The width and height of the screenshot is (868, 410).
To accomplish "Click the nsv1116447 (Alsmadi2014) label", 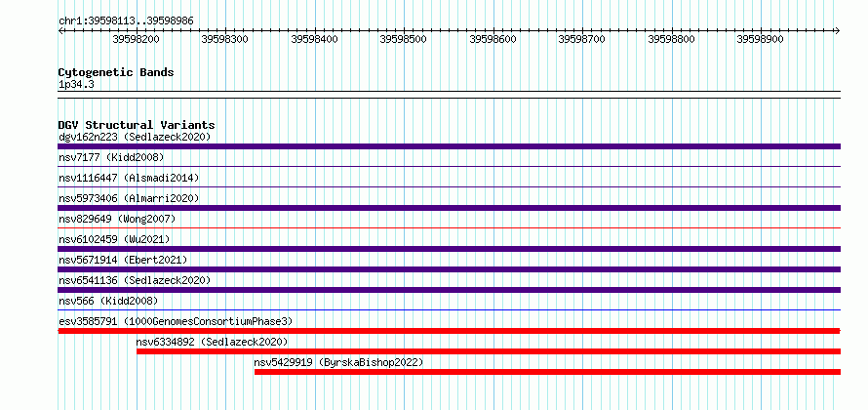I will [129, 178].
